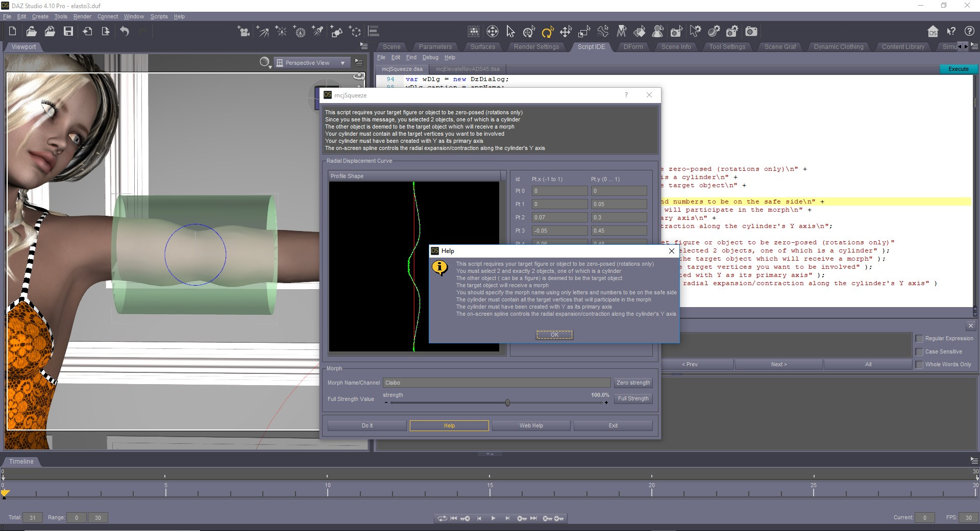Click the Next button in find bar
Viewport: 980px width, 531px height.
pyautogui.click(x=778, y=365)
